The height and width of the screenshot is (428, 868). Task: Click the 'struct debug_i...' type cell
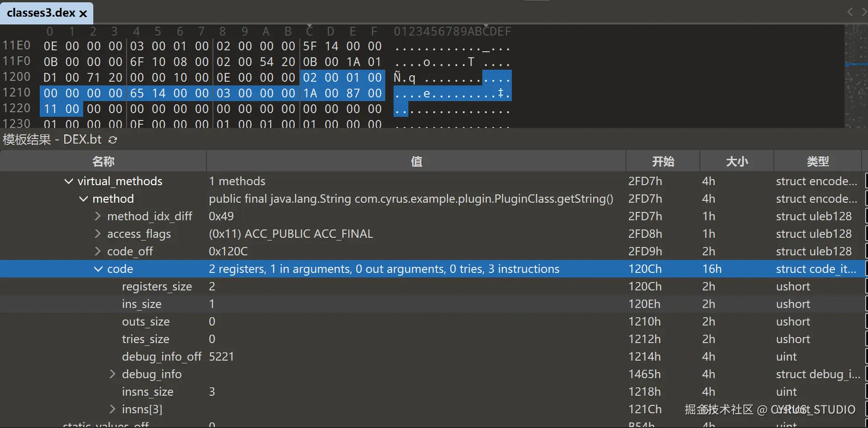818,374
